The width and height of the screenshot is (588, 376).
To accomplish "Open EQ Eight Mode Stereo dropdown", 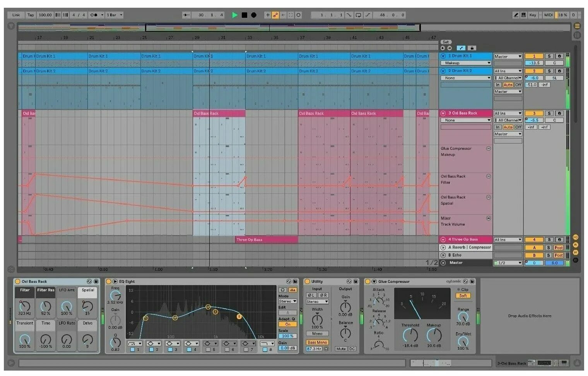I will coord(287,301).
